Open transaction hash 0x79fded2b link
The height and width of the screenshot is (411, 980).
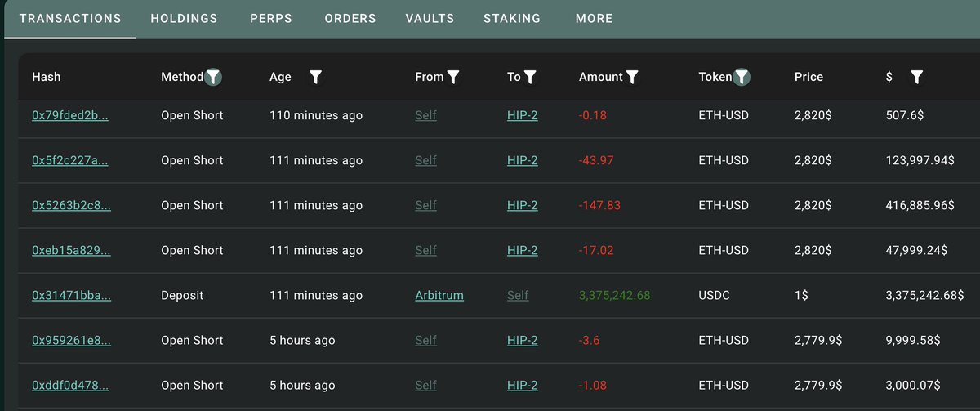[70, 115]
